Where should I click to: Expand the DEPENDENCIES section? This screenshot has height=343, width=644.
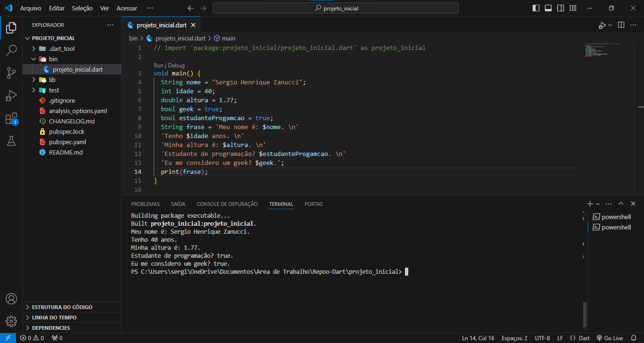(72, 327)
